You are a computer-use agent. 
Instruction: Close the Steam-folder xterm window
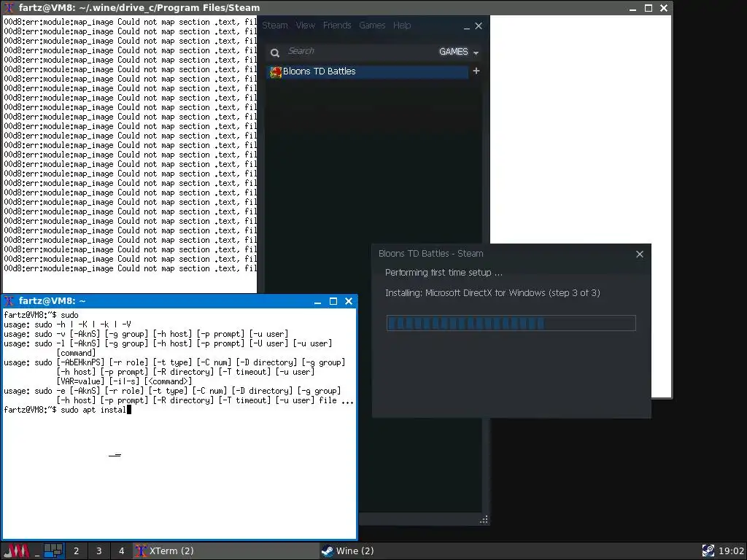click(x=664, y=8)
